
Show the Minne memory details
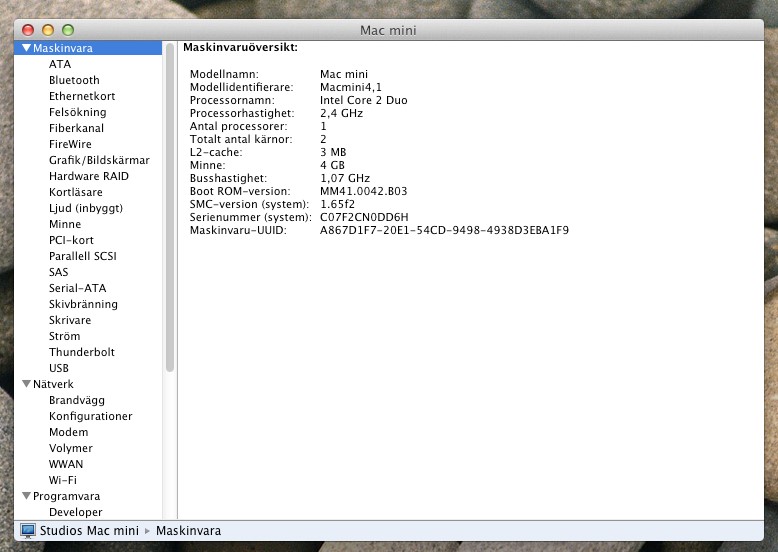65,224
